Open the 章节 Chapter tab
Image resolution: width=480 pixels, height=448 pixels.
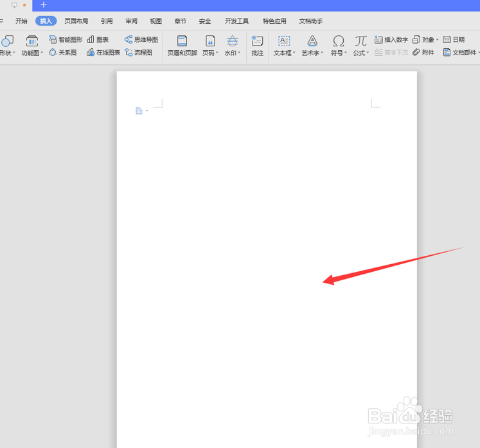pyautogui.click(x=181, y=21)
